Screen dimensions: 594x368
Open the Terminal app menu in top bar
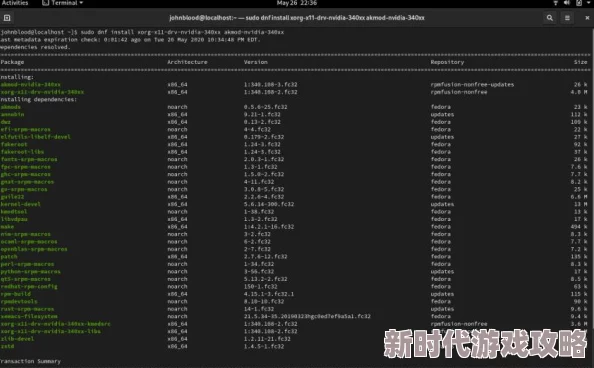[x=62, y=3]
